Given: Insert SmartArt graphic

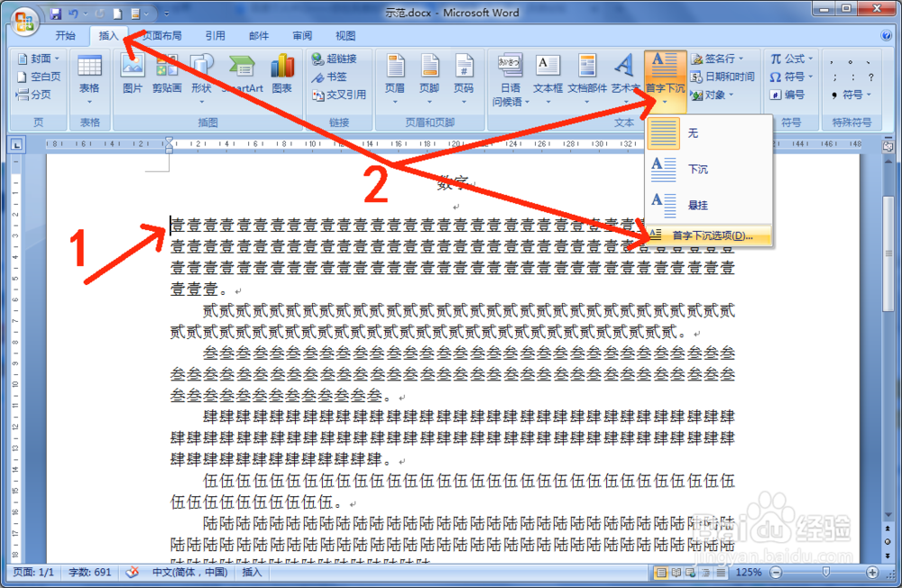Looking at the screenshot, I should tap(242, 74).
